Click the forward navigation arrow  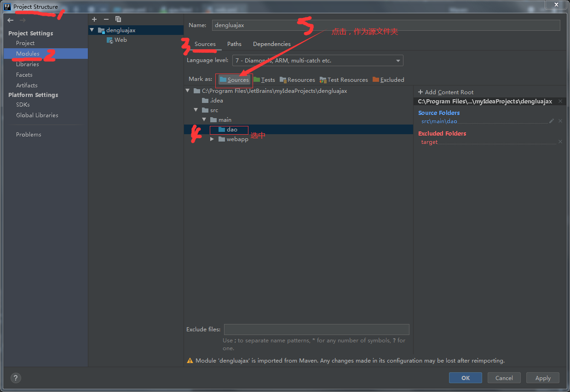23,20
